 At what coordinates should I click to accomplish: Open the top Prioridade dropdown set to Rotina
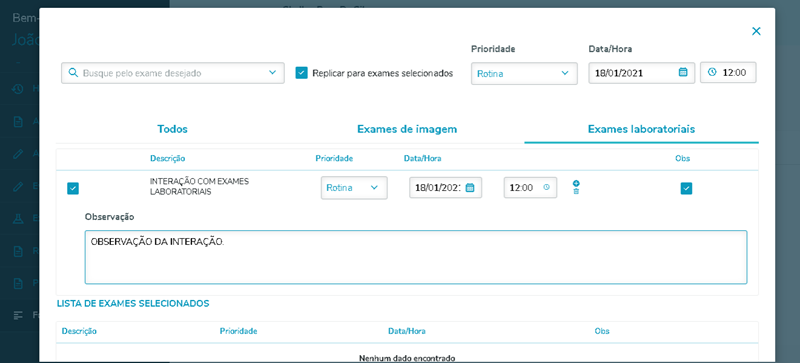524,73
